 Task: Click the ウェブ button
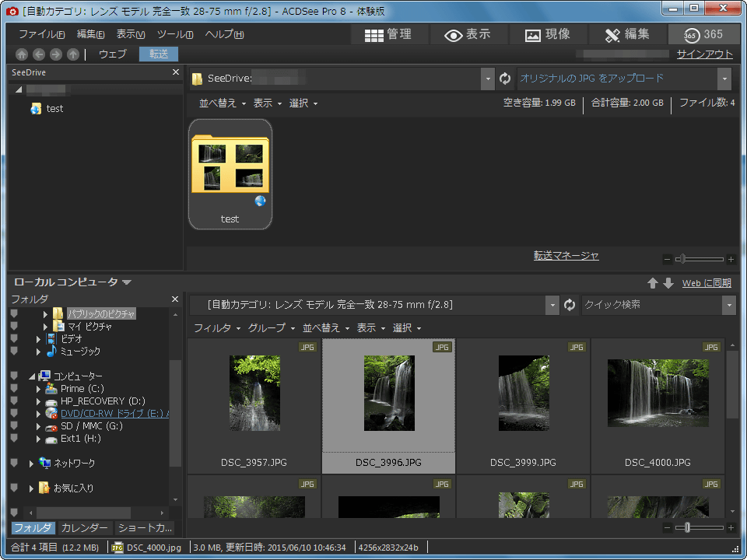click(112, 54)
